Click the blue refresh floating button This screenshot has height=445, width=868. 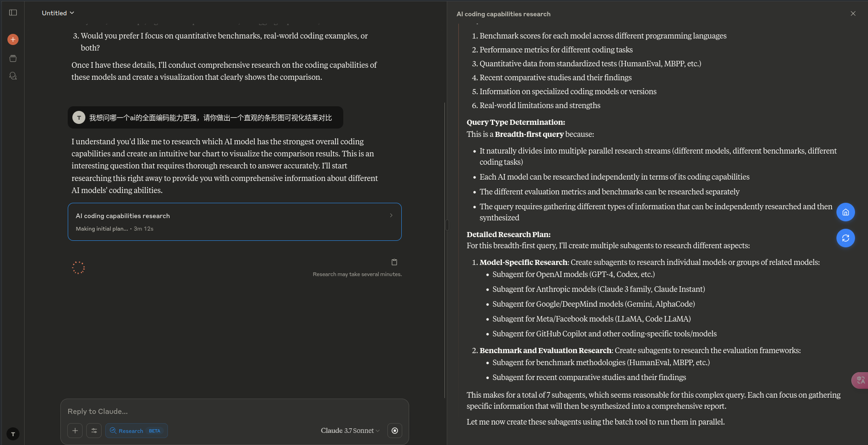(x=846, y=238)
